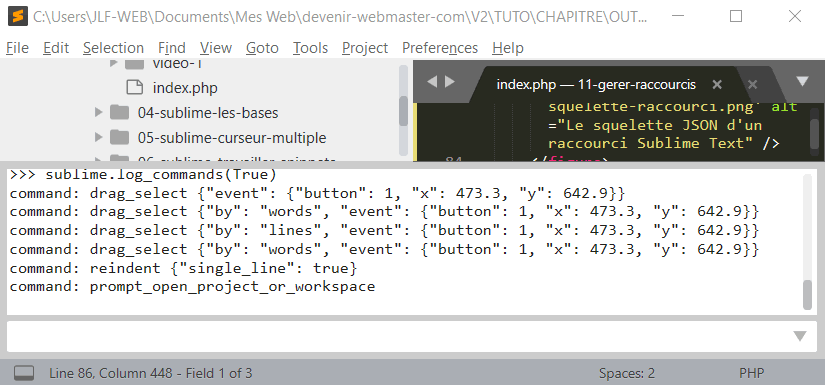This screenshot has width=825, height=385.
Task: Close the second unnamed tab
Action: pyautogui.click(x=752, y=84)
